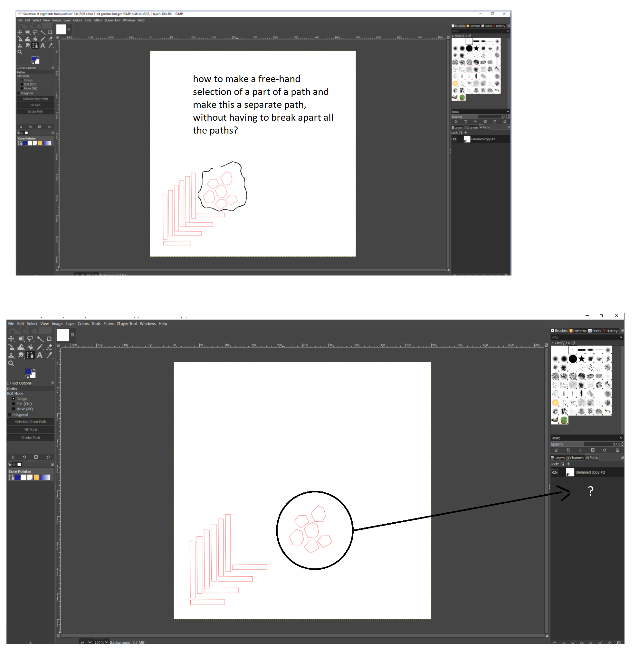Screen dimensions: 639x672
Task: Click Color Picker eyedropper in lower toolbox
Action: click(49, 355)
